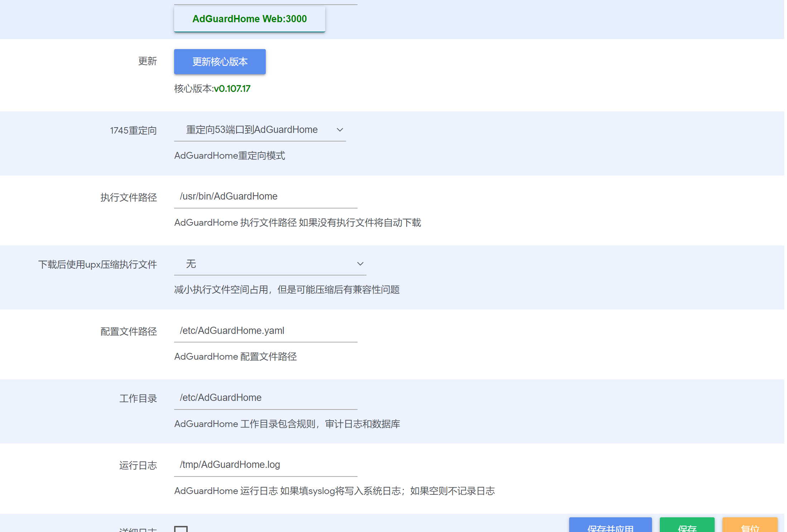Click the 下载后使用upx压缩执行文件 label
The width and height of the screenshot is (787, 532).
click(x=97, y=264)
